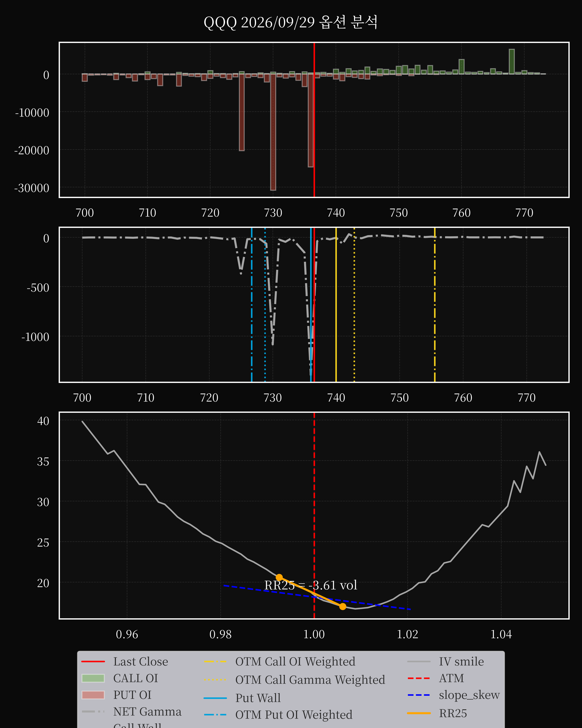The width and height of the screenshot is (582, 728).
Task: Click the "-20000" y-axis label
Action: click(x=32, y=150)
